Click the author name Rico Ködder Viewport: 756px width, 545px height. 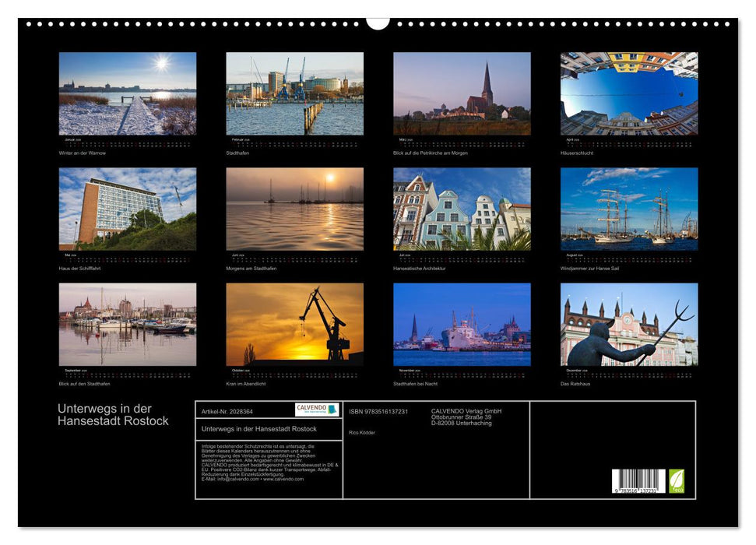pyautogui.click(x=361, y=431)
